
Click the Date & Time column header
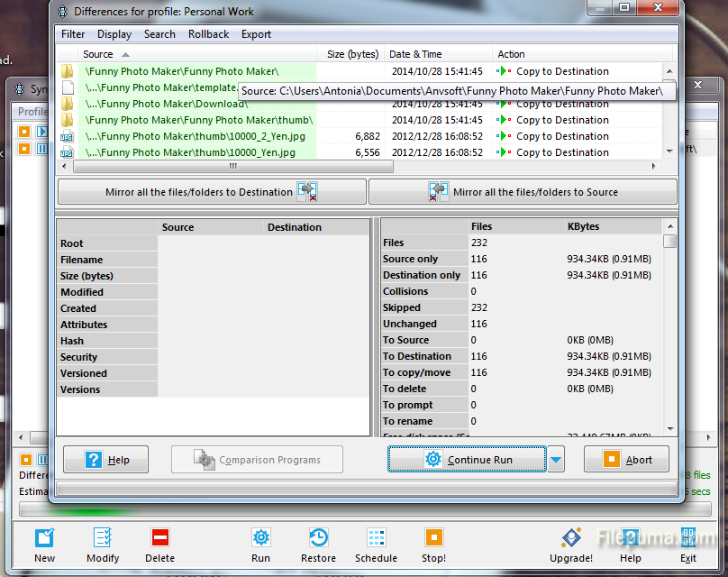415,54
